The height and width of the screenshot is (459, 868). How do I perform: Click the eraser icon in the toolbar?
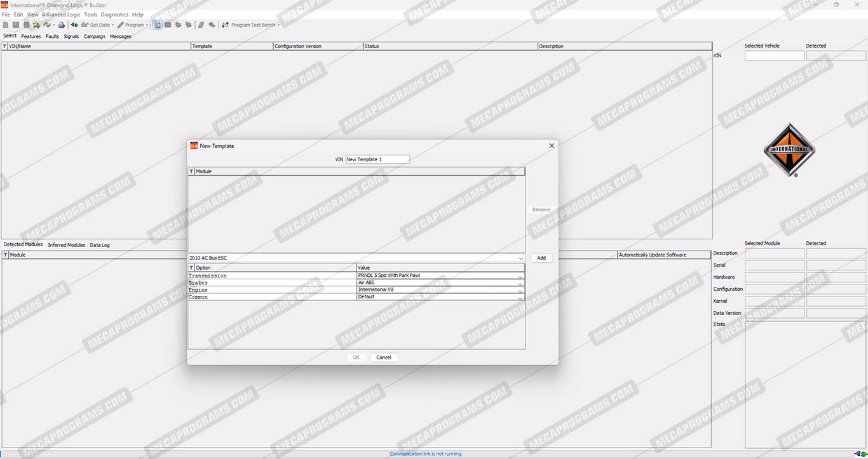click(201, 25)
